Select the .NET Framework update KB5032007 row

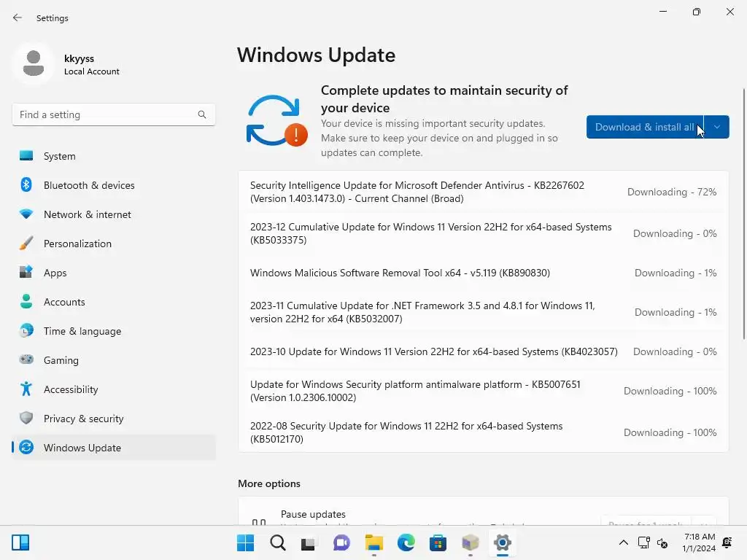tap(484, 312)
